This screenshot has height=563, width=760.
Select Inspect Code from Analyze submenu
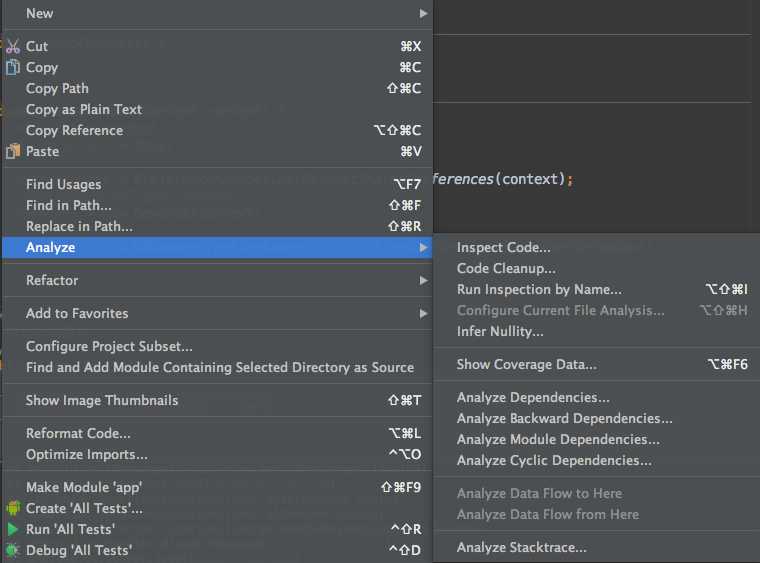tap(504, 247)
